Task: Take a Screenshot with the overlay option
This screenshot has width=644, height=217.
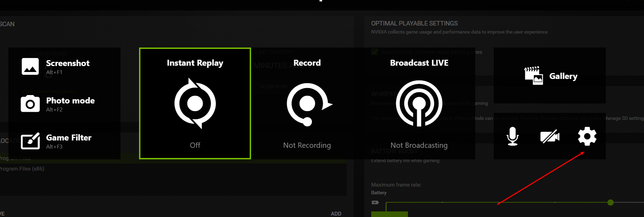Action: point(55,67)
